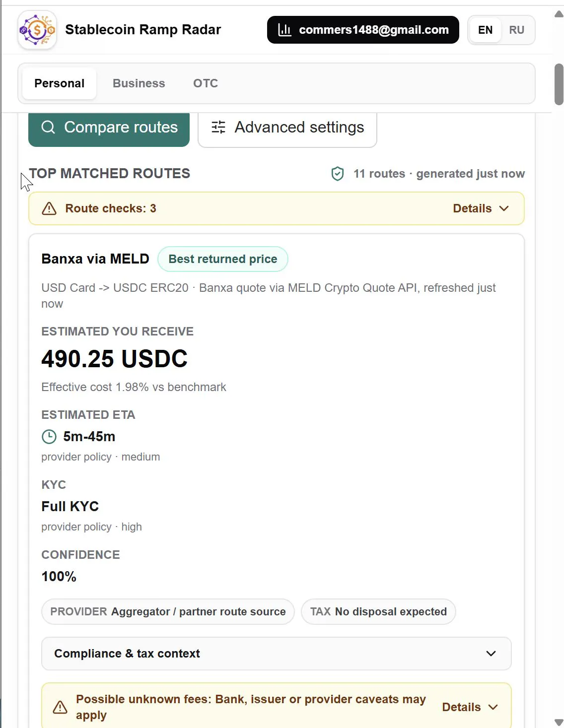Expand Possible unknown fees Details
Viewport: 564px width, 728px height.
470,707
